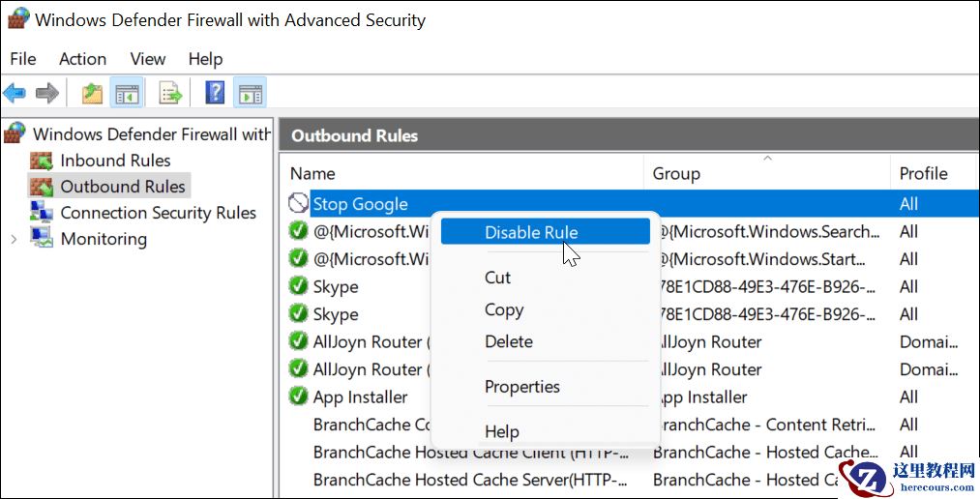
Task: Select Inbound Rules in the tree
Action: (114, 161)
